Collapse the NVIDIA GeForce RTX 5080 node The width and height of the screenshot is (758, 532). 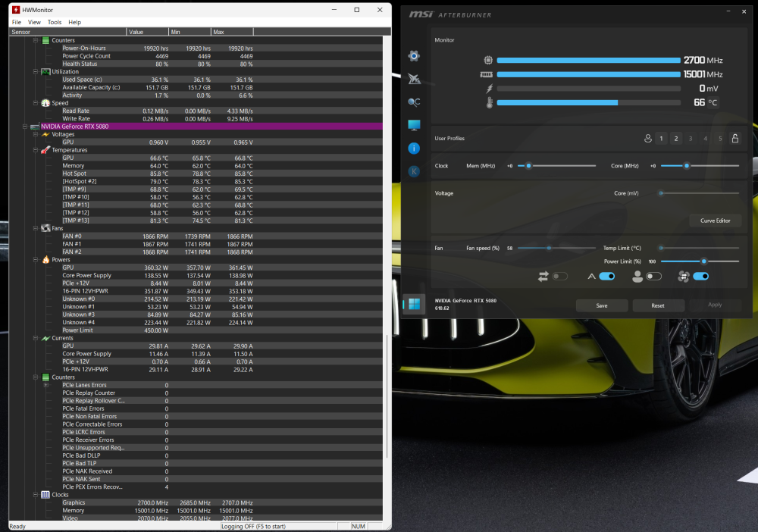coord(25,127)
